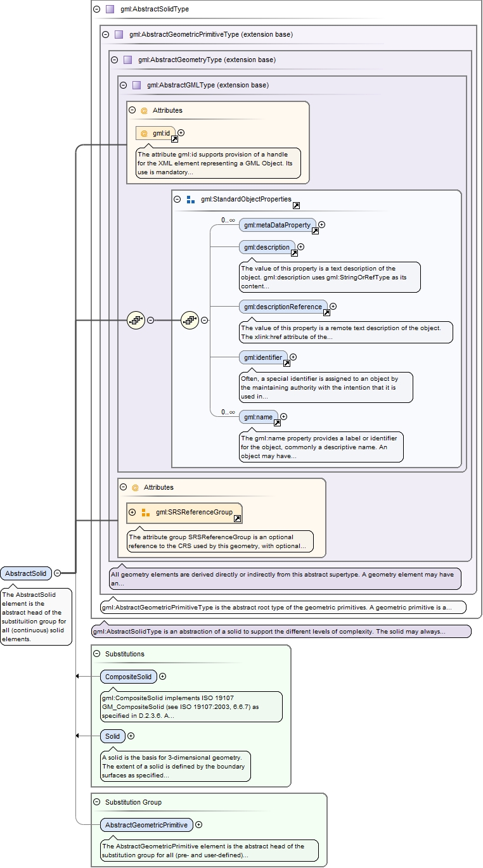The width and height of the screenshot is (483, 868).
Task: Collapse the AbstractSolid root element
Action: (x=57, y=573)
